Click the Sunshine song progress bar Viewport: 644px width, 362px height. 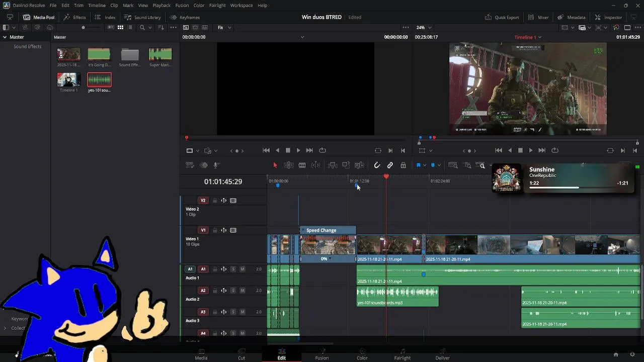pyautogui.click(x=579, y=188)
